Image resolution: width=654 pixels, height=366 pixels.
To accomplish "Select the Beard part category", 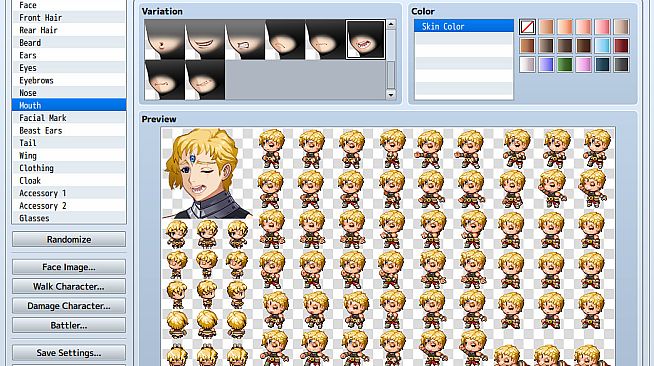I will tap(69, 43).
